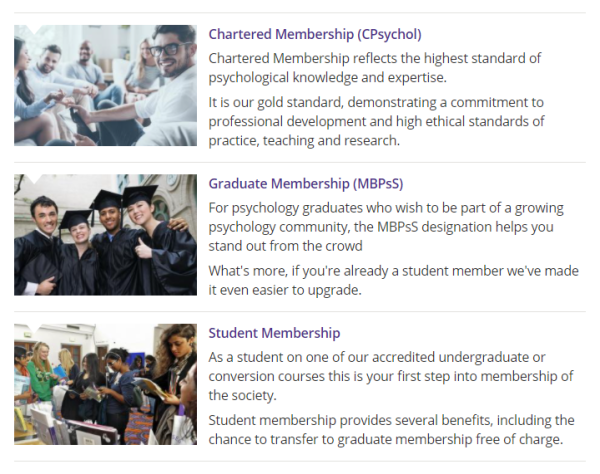Click 'Student membership provides several benefits' text
Image resolution: width=600 pixels, height=474 pixels.
391,429
